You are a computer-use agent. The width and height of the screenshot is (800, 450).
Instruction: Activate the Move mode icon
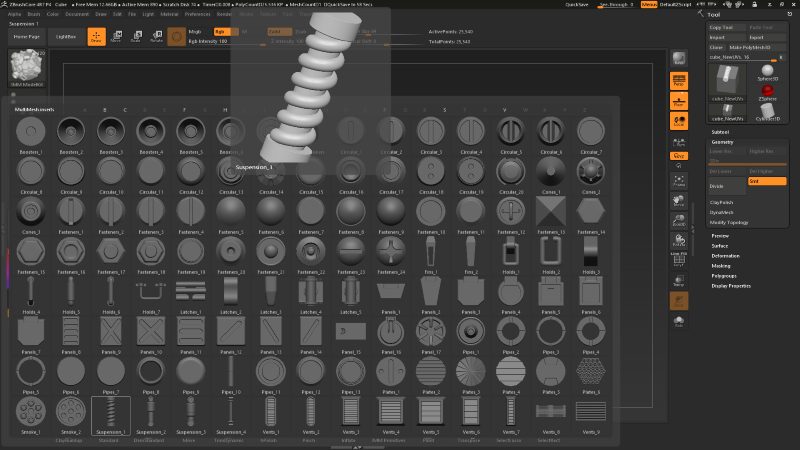116,37
